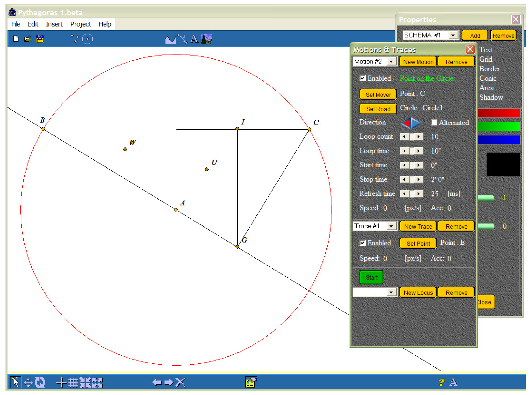
Task: Open the SCHEMA #1 dropdown
Action: tap(453, 36)
